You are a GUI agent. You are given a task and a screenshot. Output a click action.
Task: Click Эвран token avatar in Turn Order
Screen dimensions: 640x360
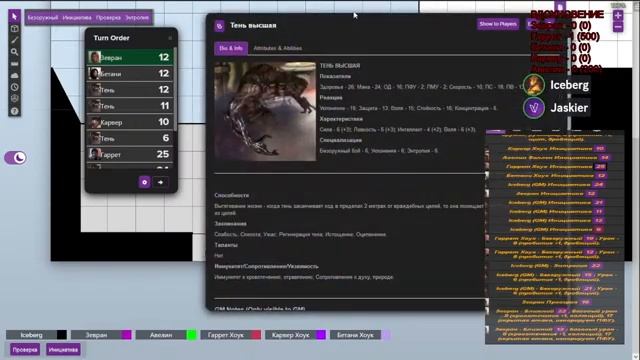pyautogui.click(x=95, y=58)
